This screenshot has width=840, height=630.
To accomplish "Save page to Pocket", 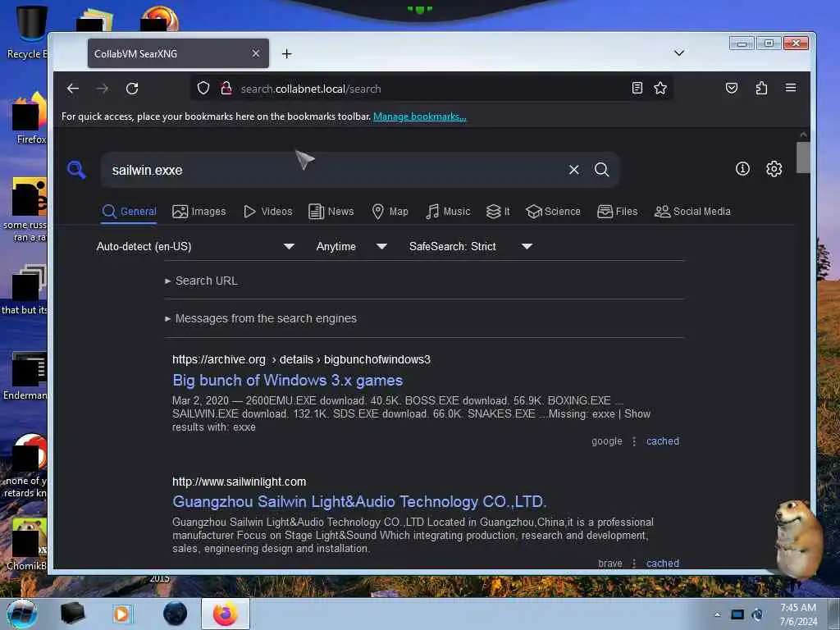I will [731, 88].
